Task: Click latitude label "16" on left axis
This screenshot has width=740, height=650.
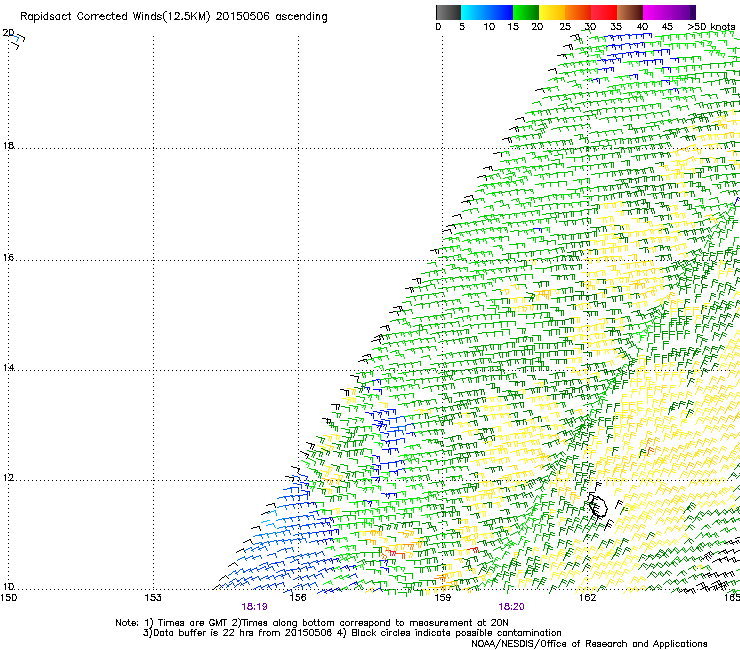Action: pos(8,258)
